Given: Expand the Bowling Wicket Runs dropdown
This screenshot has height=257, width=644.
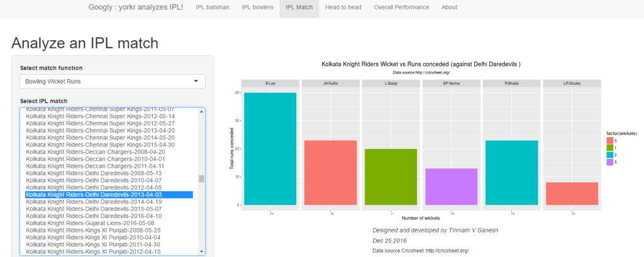Looking at the screenshot, I should (x=113, y=82).
